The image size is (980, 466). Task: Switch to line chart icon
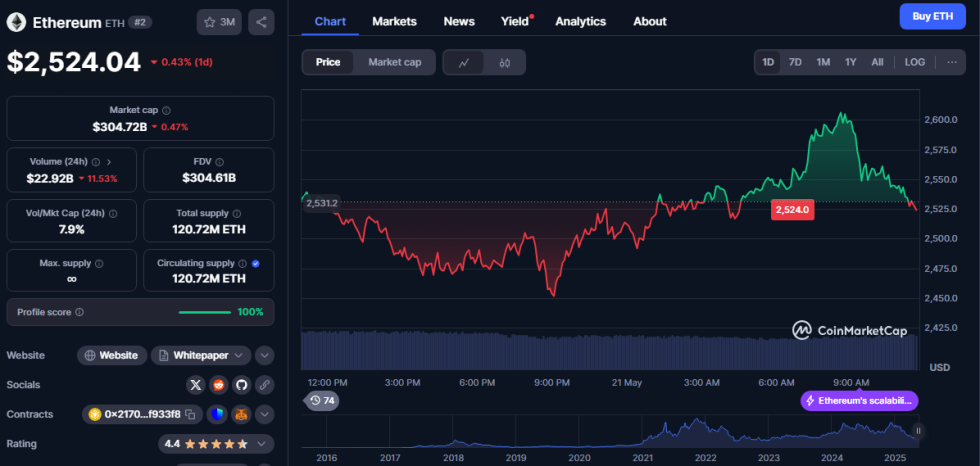[464, 62]
